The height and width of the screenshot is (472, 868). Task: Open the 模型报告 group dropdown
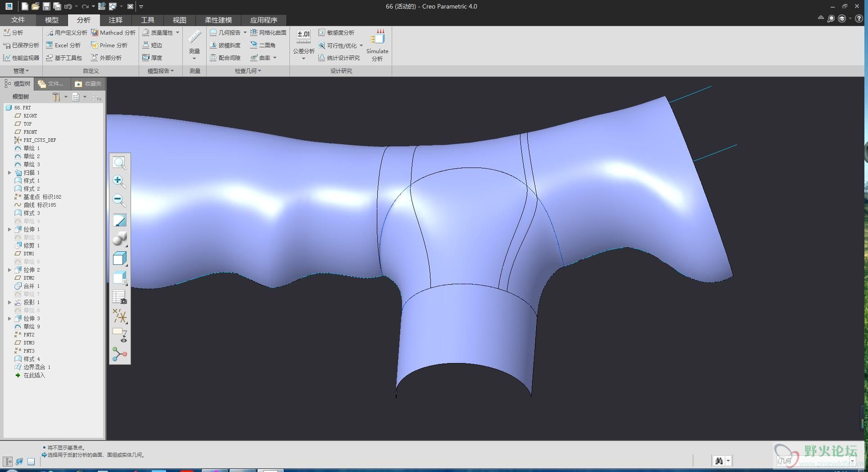161,71
